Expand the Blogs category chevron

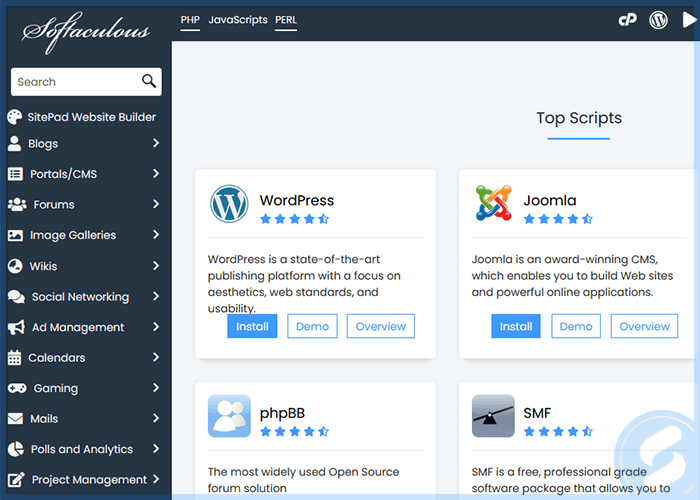[x=156, y=143]
